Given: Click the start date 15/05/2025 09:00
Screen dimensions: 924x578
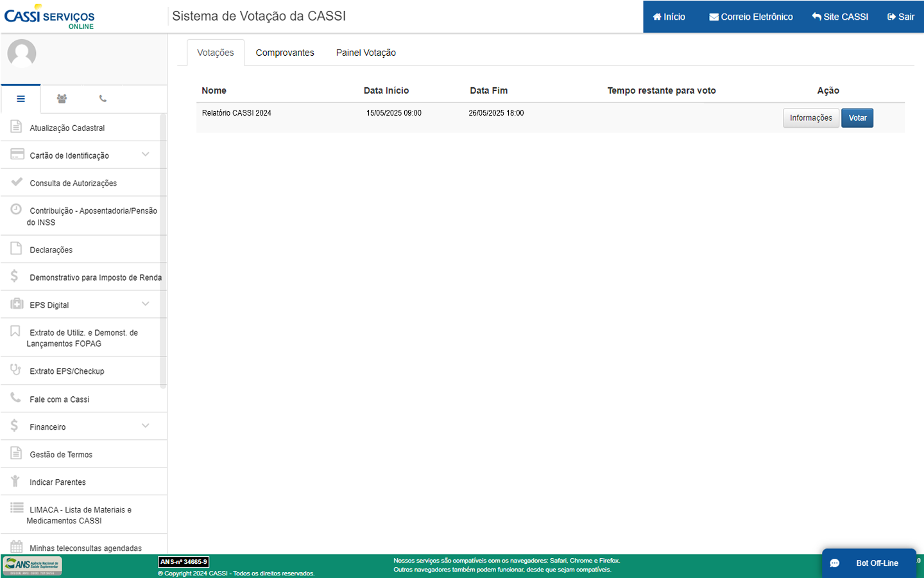Looking at the screenshot, I should (x=394, y=113).
